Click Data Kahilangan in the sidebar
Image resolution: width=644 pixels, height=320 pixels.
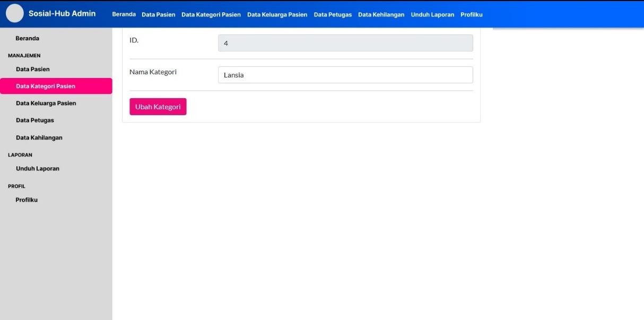point(39,137)
